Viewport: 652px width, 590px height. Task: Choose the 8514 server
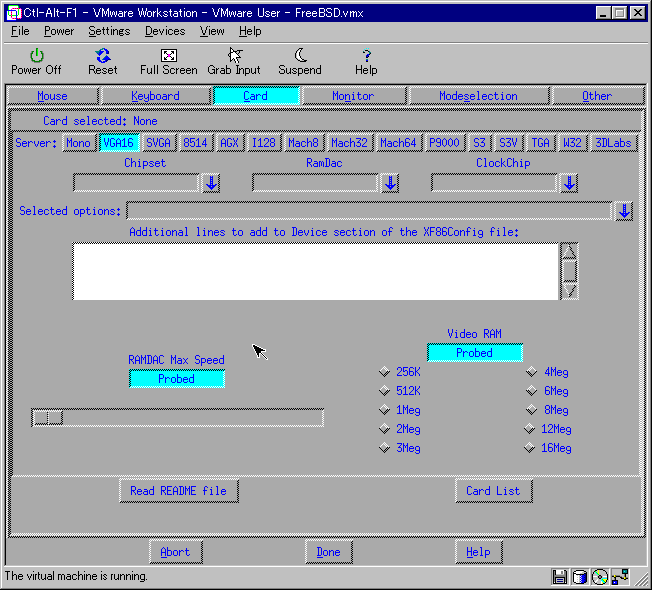[x=195, y=143]
